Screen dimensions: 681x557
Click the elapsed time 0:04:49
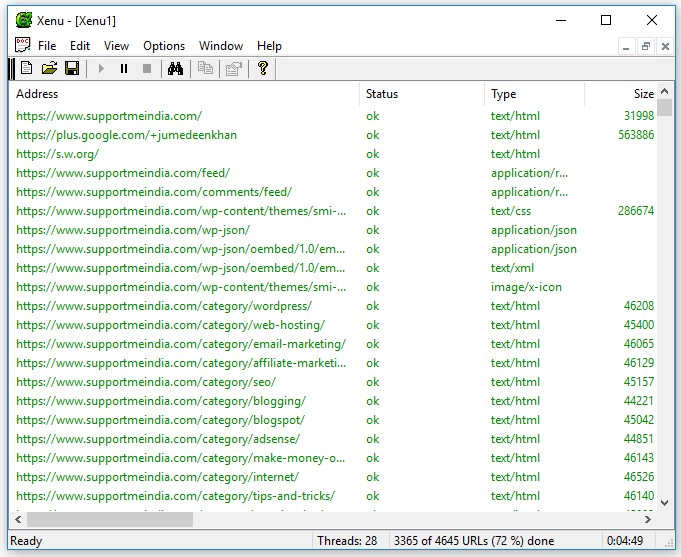click(x=625, y=541)
